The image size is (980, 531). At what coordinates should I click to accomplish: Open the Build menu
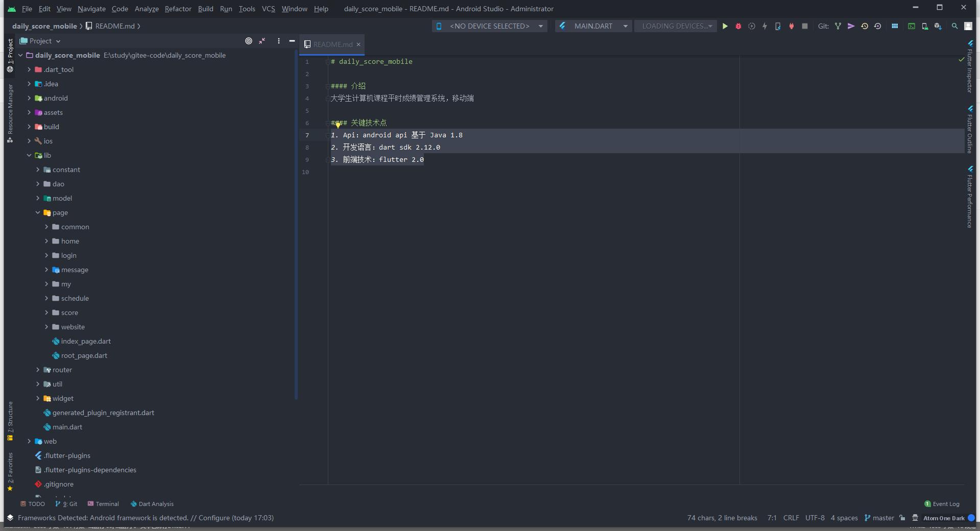click(x=205, y=9)
